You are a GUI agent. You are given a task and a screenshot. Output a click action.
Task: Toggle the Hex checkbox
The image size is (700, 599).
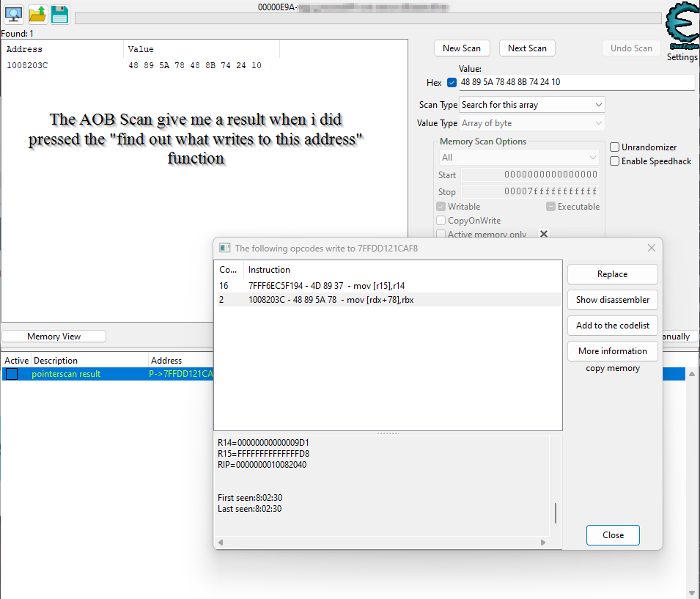click(x=452, y=82)
